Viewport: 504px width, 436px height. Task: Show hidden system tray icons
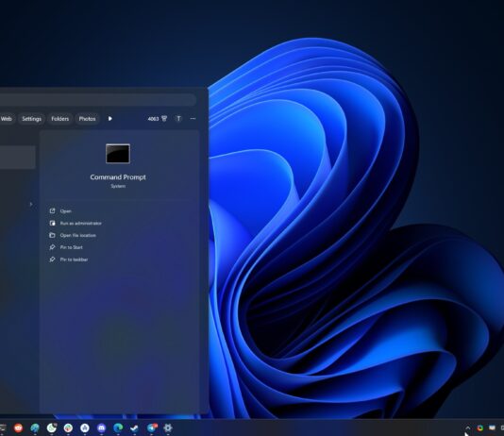468,428
